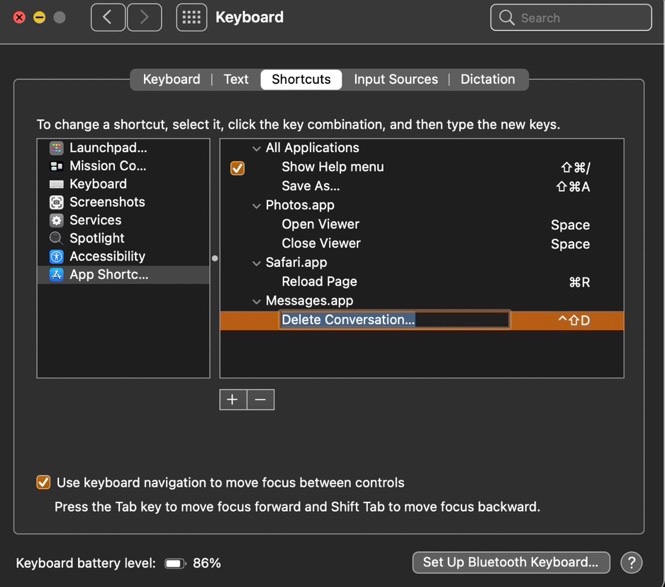Click the Services gear icon

[56, 220]
